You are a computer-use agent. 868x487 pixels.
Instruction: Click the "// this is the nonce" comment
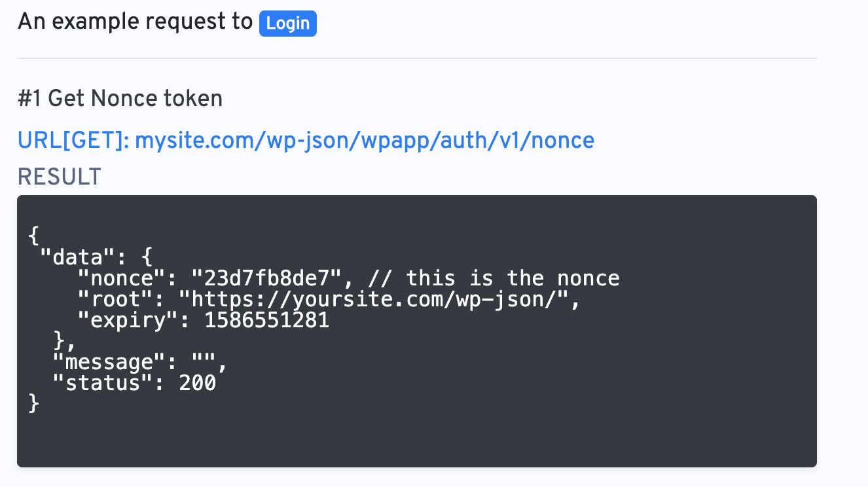click(494, 278)
